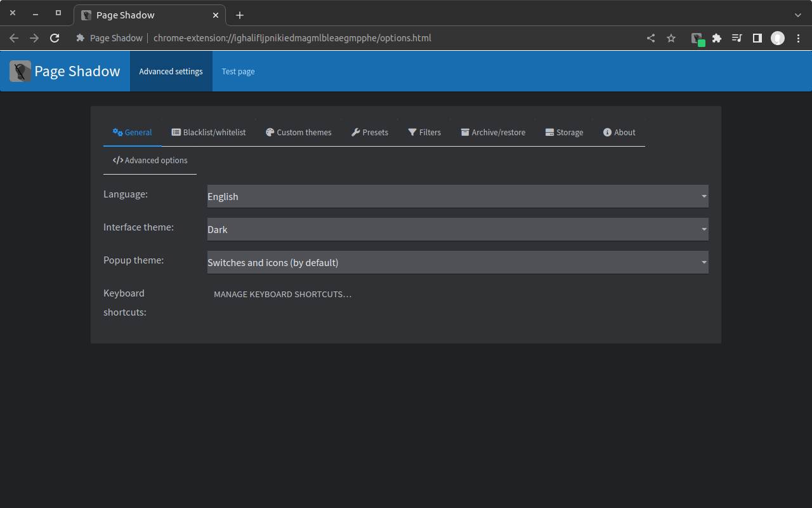812x508 pixels.
Task: Switch to the General tab
Action: (x=133, y=133)
